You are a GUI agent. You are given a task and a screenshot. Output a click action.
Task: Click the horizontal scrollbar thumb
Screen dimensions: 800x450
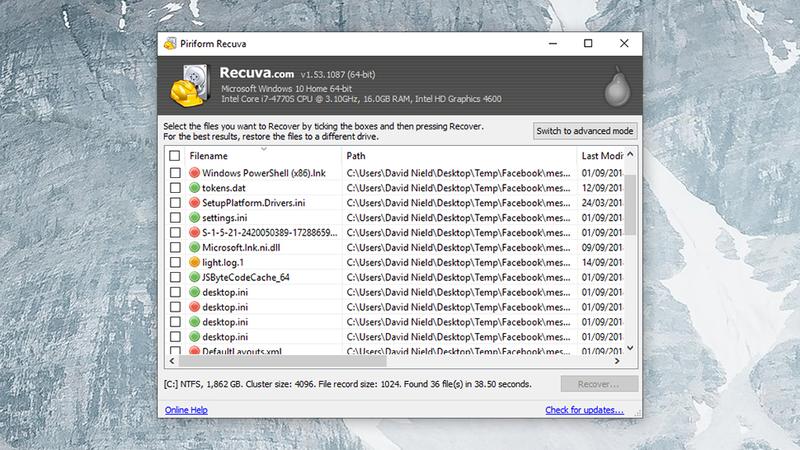tap(282, 361)
